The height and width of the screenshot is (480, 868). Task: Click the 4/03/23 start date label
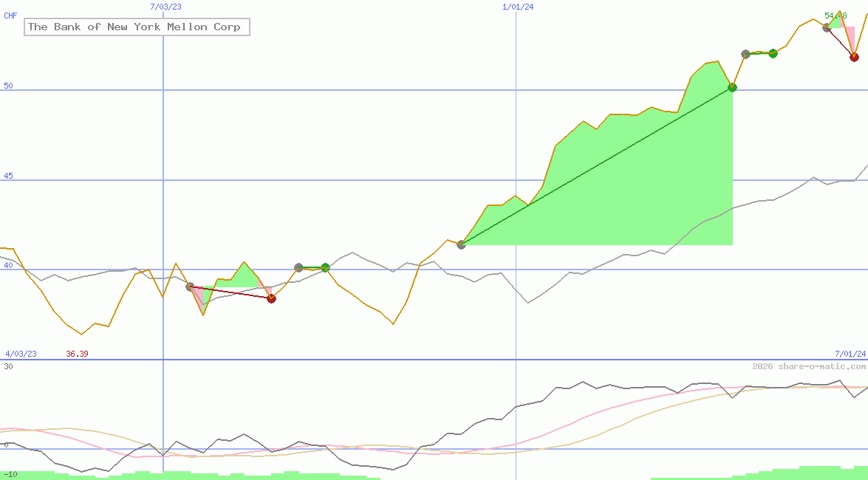21,354
